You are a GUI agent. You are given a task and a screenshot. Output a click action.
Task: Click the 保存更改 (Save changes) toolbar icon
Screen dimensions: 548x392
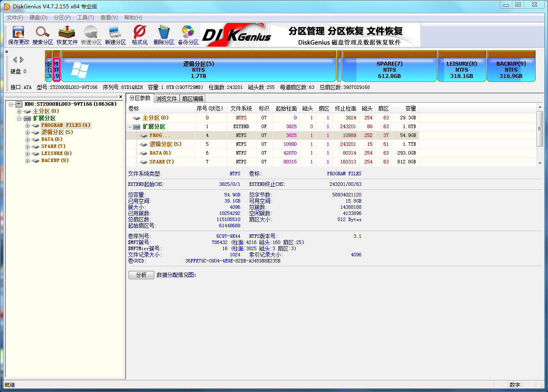point(19,35)
